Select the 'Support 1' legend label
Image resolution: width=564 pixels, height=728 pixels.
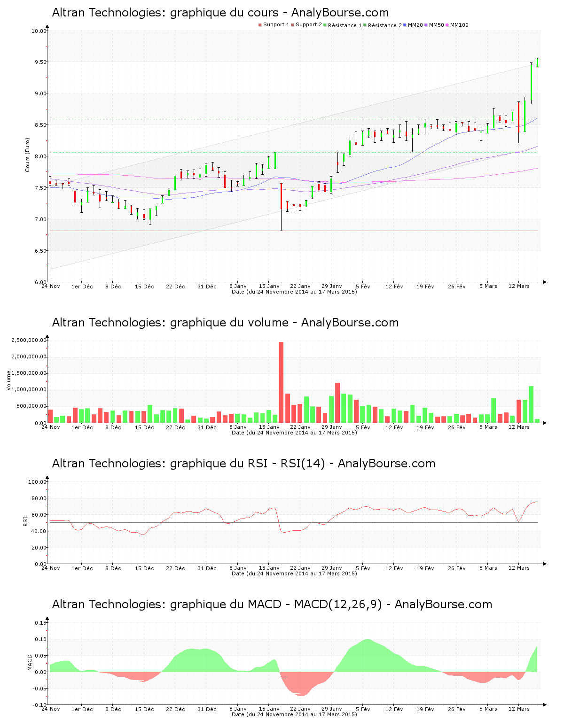pos(276,25)
